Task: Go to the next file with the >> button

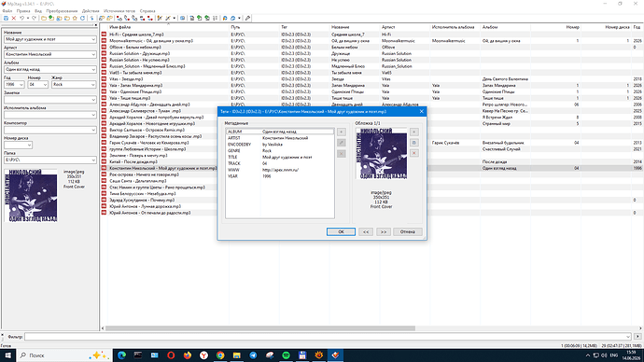Action: point(384,232)
